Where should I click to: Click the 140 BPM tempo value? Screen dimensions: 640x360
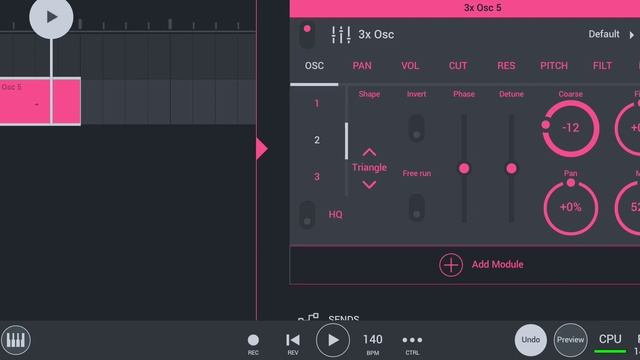(x=373, y=340)
